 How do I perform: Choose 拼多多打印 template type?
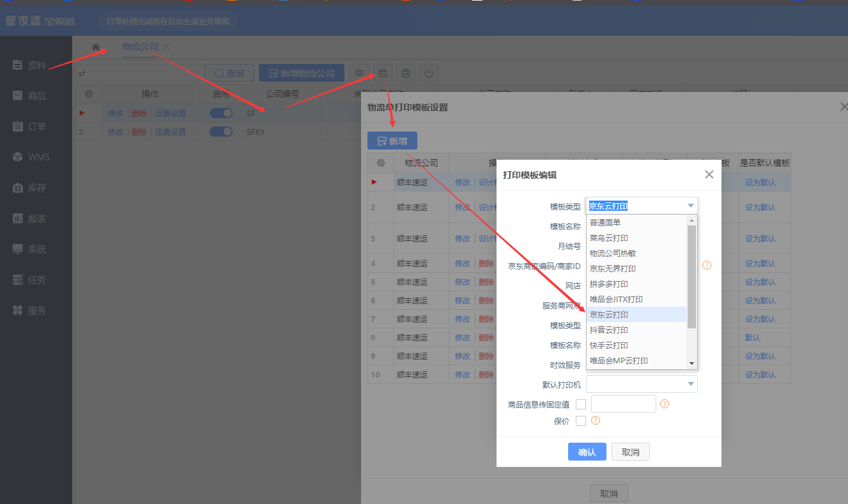pos(636,284)
